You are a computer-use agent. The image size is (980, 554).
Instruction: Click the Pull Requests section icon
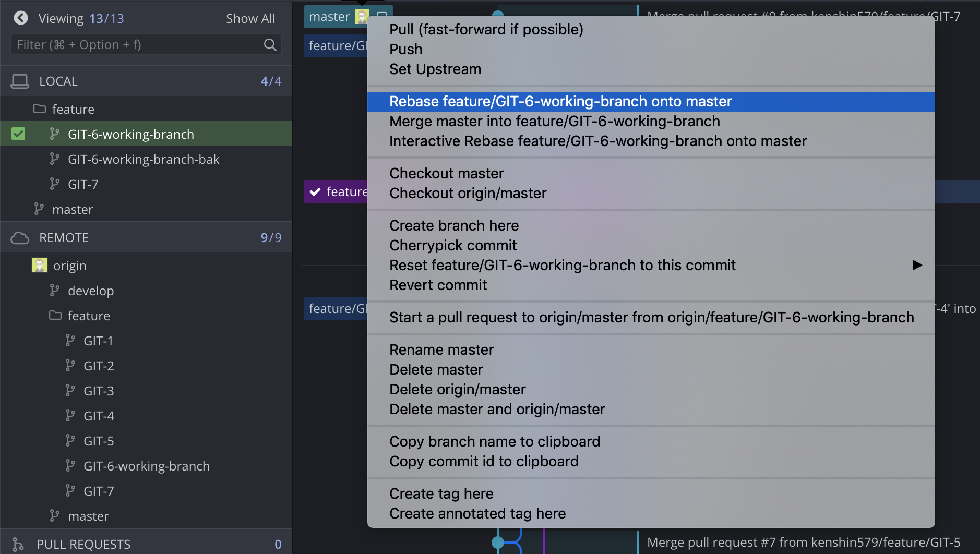point(18,544)
